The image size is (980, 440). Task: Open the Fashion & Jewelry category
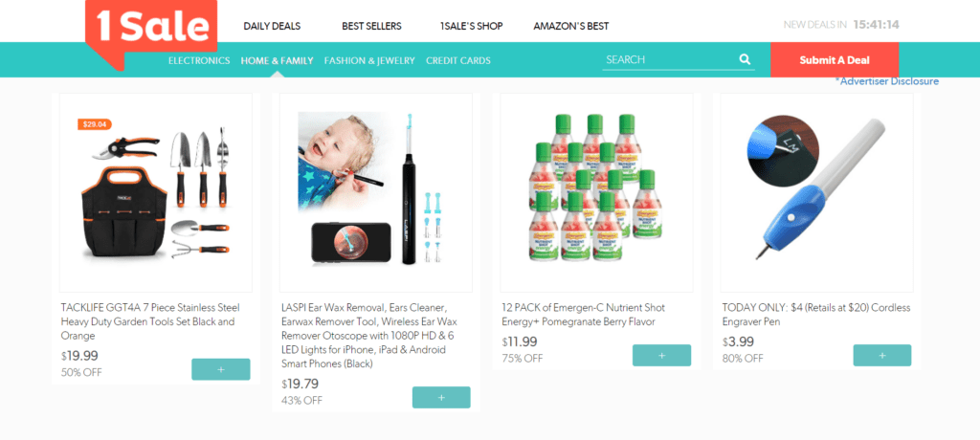369,60
